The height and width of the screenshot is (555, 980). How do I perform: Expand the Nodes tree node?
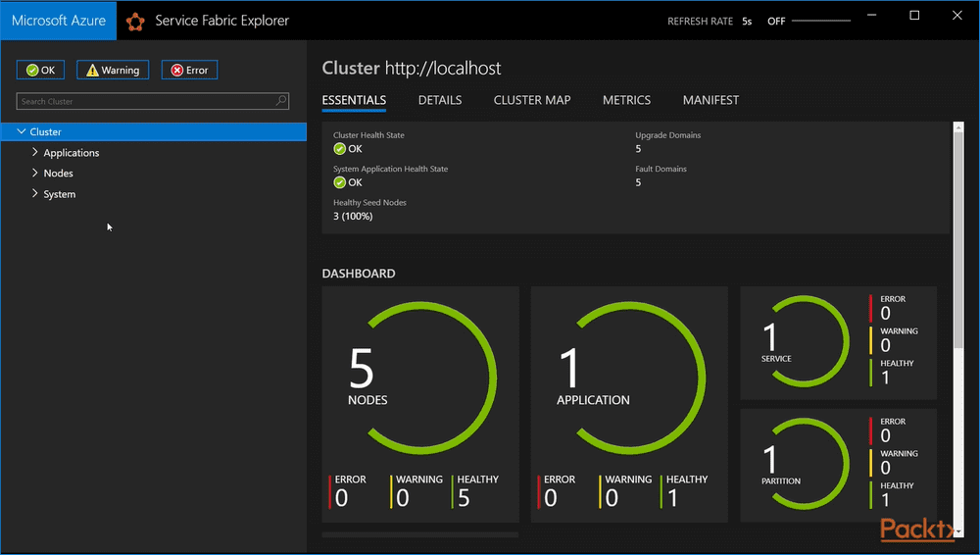(x=35, y=173)
